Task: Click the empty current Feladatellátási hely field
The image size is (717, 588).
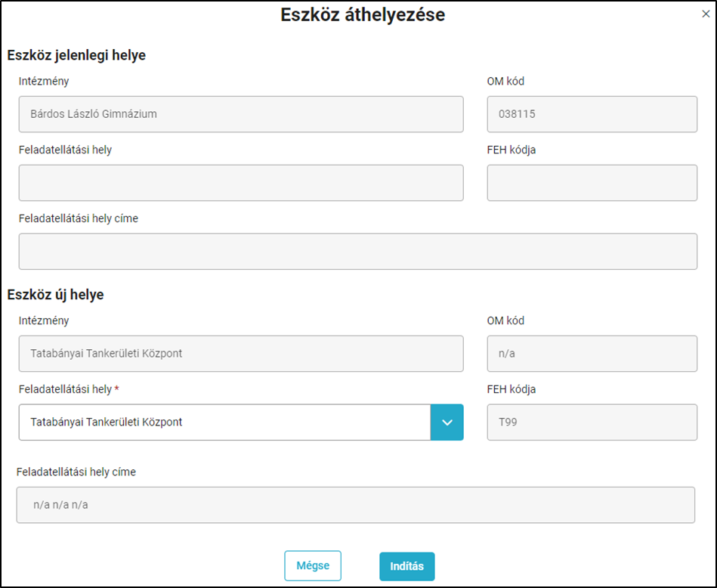Action: 241,183
